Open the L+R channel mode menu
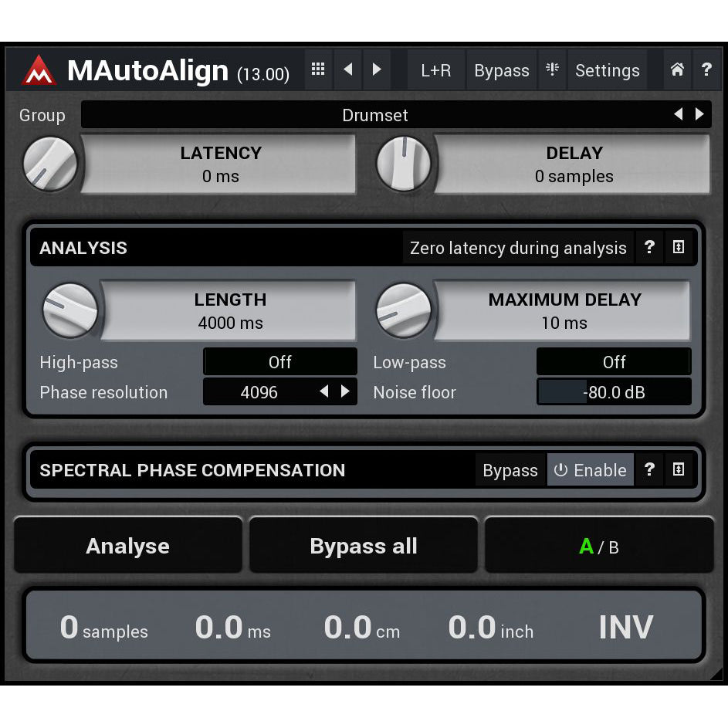The height and width of the screenshot is (728, 728). [436, 70]
